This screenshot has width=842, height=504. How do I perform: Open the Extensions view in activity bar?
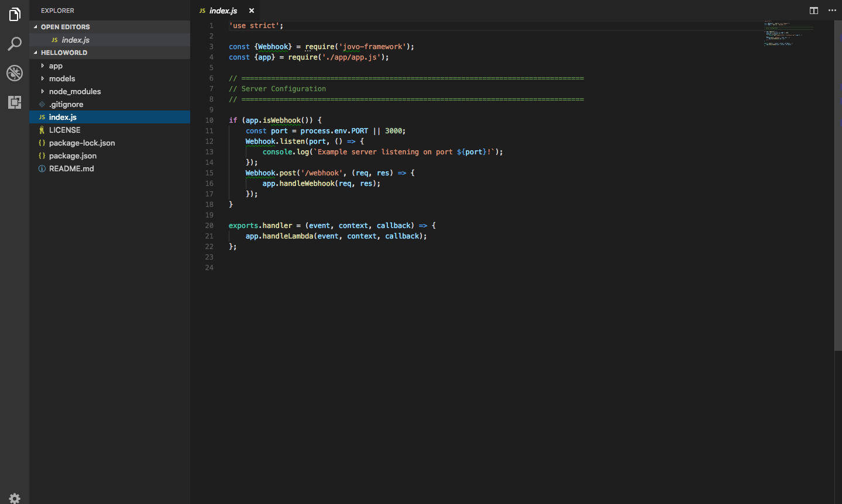pos(15,102)
